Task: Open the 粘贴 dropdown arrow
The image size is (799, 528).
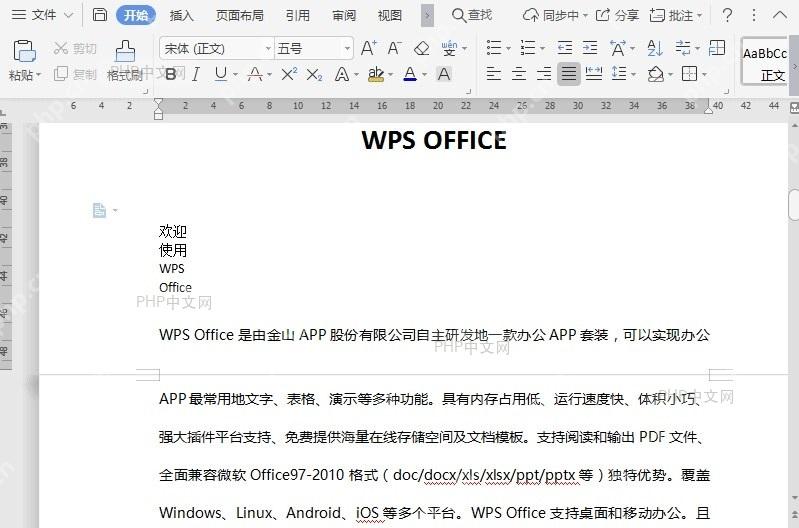Action: click(38, 75)
